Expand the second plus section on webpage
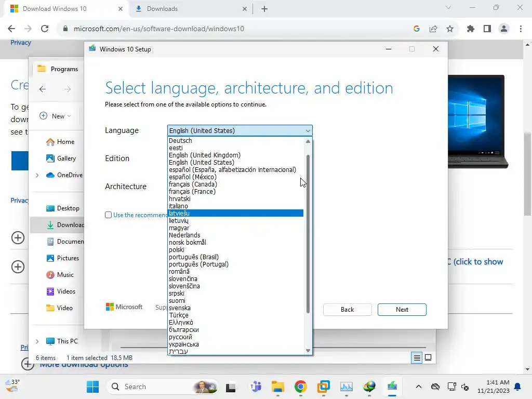 click(x=18, y=267)
